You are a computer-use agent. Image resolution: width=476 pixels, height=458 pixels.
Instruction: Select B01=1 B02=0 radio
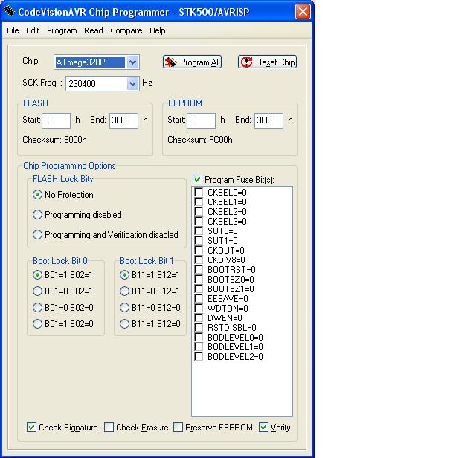pos(37,324)
